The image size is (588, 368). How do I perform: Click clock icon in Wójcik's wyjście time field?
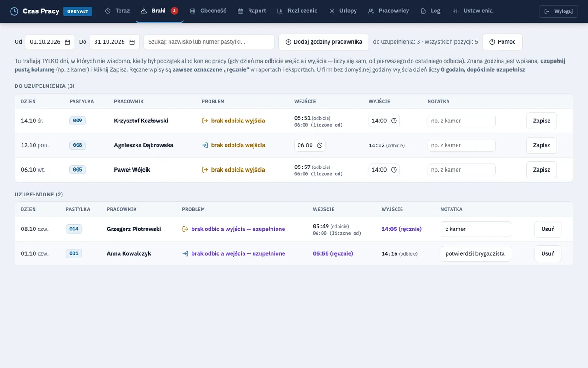tap(394, 170)
